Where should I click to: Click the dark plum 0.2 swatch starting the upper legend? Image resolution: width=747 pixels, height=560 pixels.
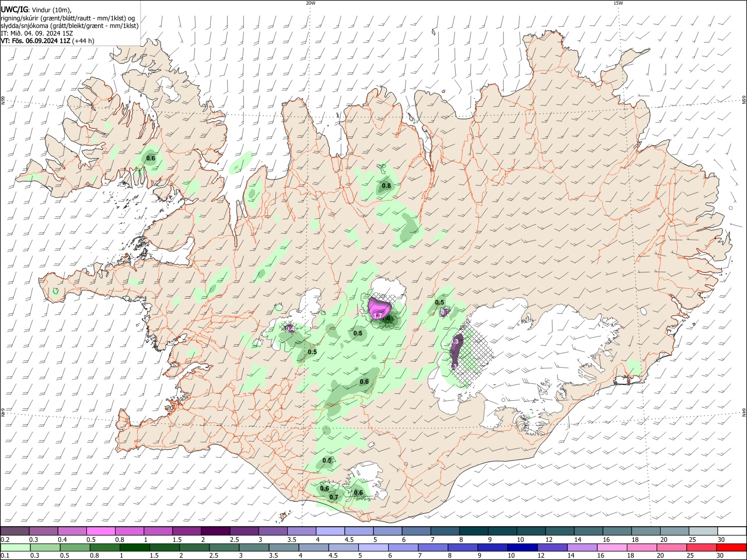15,531
